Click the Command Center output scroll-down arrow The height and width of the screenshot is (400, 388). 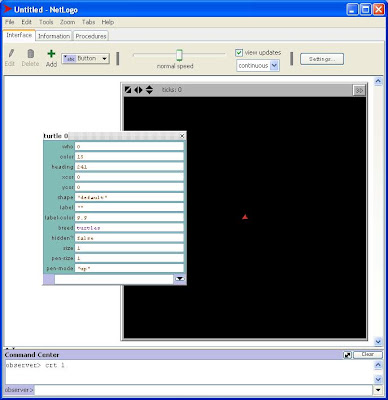(378, 379)
